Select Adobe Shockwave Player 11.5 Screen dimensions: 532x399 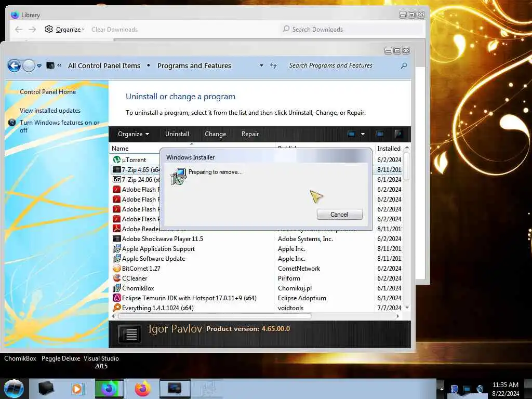[x=162, y=239]
